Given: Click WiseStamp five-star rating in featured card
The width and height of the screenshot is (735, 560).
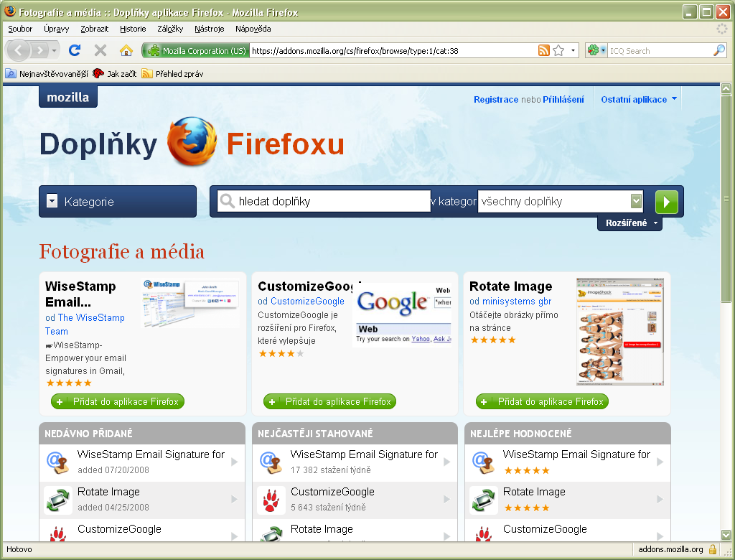Looking at the screenshot, I should pos(68,383).
